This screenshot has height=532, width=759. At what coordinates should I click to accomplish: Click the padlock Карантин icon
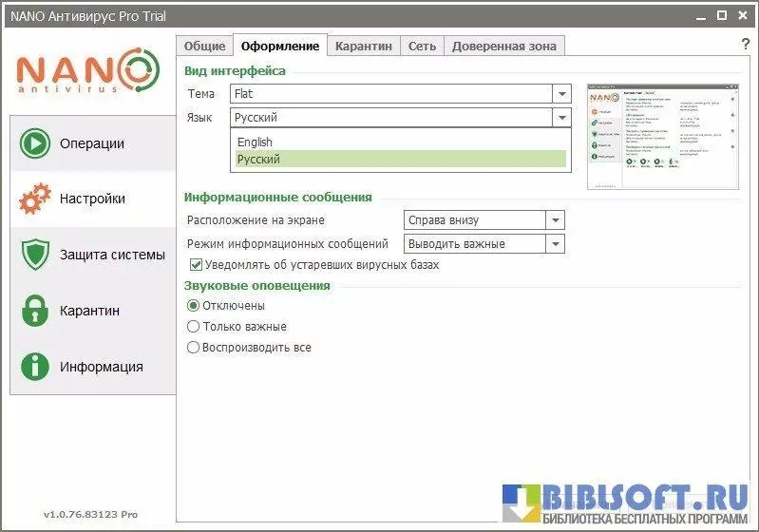point(35,311)
